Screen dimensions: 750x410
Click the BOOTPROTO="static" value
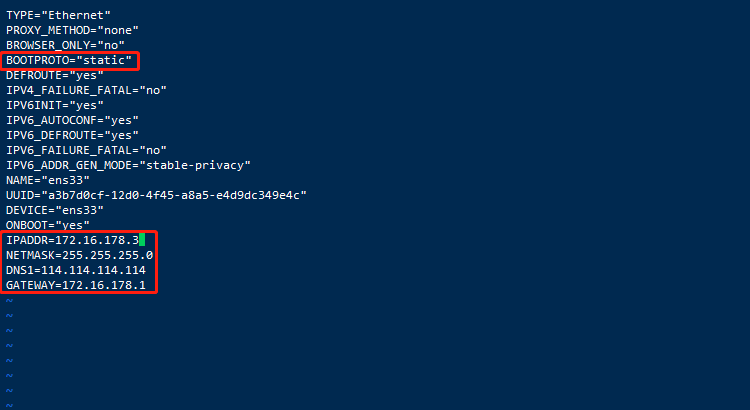(104, 60)
